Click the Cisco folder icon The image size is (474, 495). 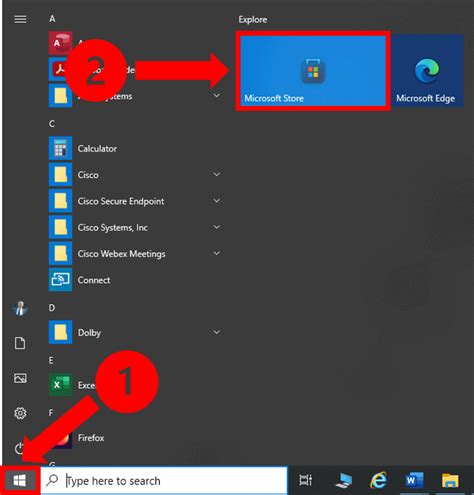[60, 174]
